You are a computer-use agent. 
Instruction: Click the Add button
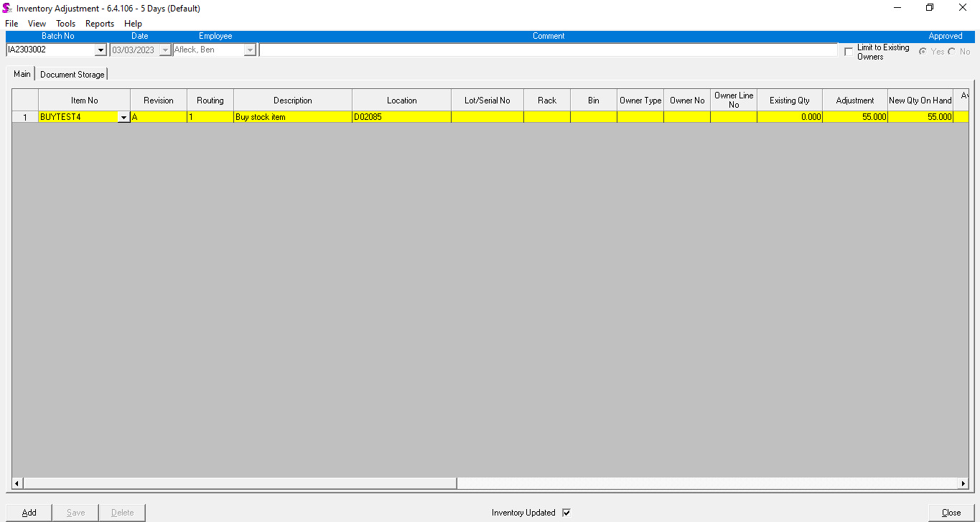(29, 513)
